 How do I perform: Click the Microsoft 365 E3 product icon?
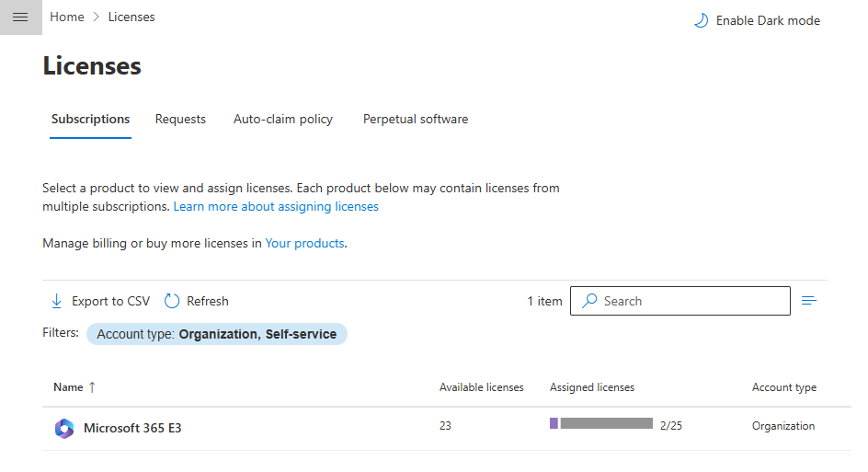(x=64, y=428)
